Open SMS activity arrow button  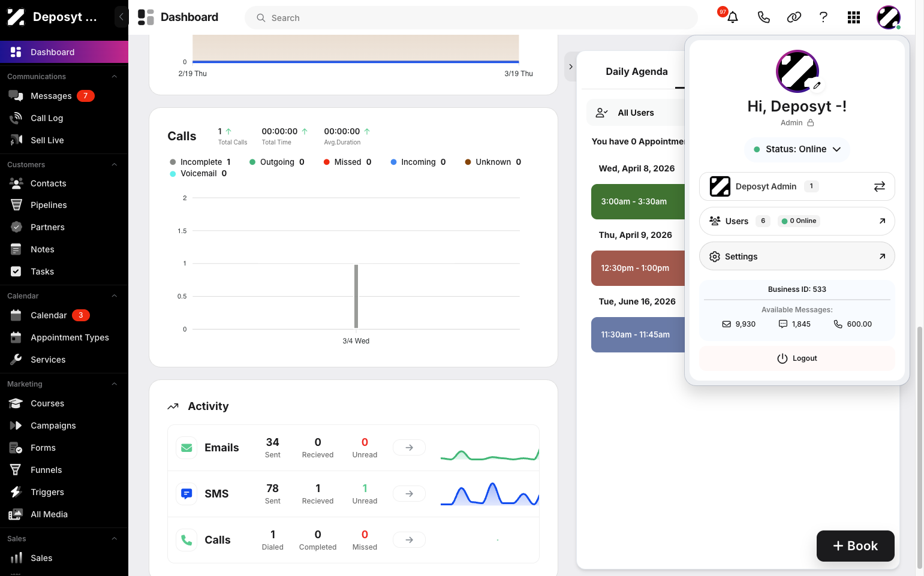(x=409, y=494)
